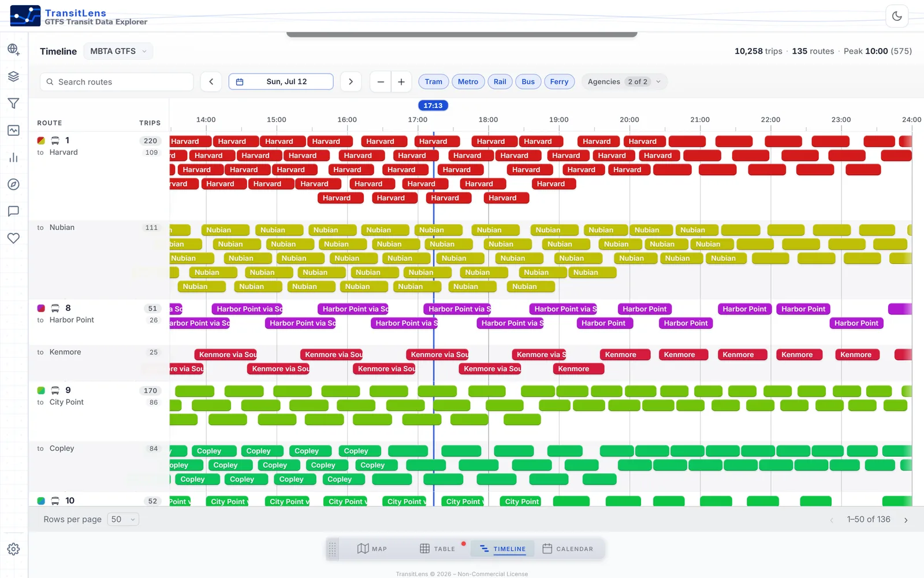The width and height of the screenshot is (924, 578).
Task: Go to previous page of routes
Action: pyautogui.click(x=832, y=520)
